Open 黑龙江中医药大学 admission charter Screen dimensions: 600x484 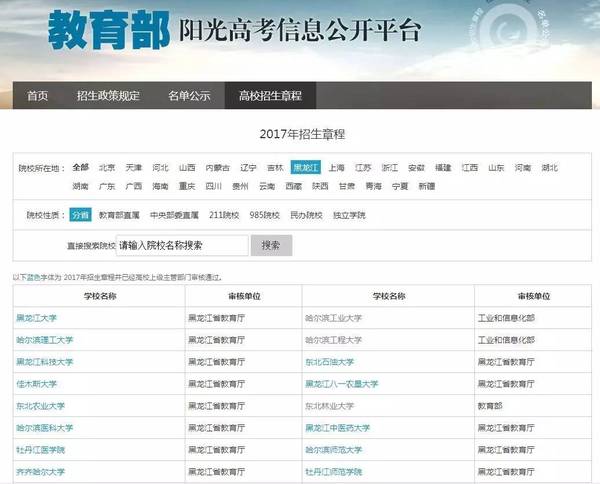tap(338, 428)
